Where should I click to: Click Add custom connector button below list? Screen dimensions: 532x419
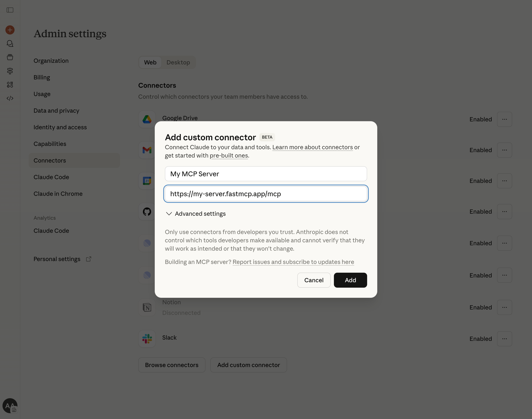(x=249, y=365)
